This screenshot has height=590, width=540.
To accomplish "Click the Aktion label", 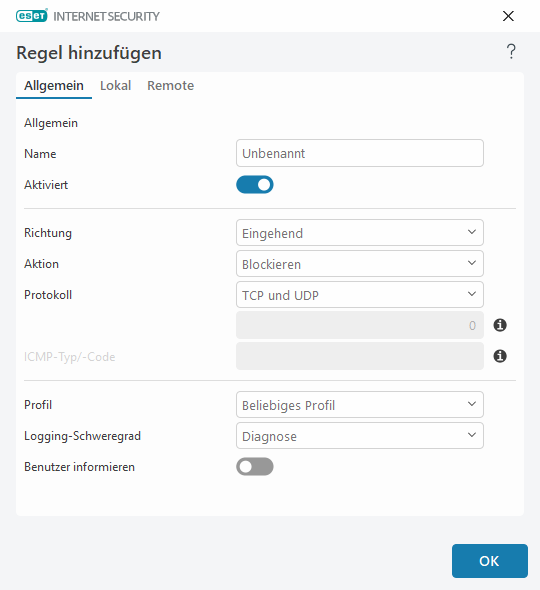I will click(x=41, y=264).
